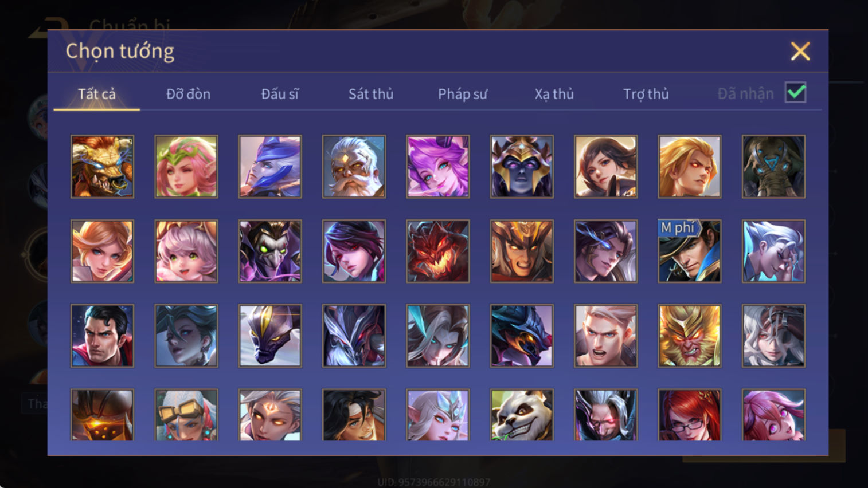Select the Superman hero portrait

[102, 336]
